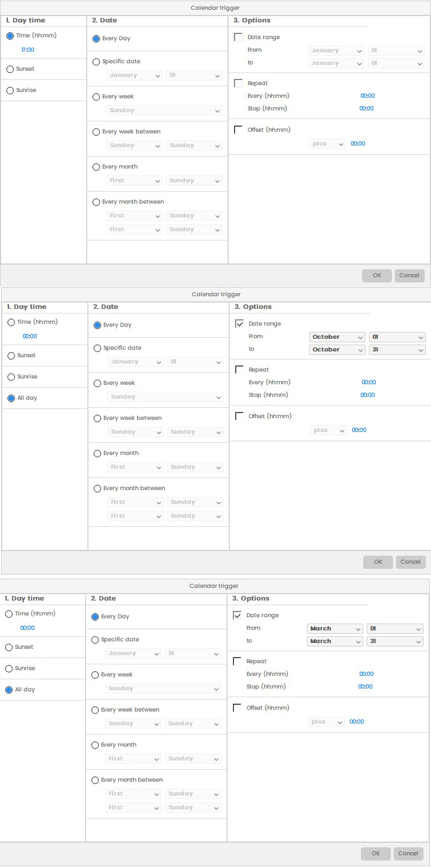431x868 pixels.
Task: Enable Repeat checkbox in the 17:00 dialog
Action: pyautogui.click(x=238, y=83)
